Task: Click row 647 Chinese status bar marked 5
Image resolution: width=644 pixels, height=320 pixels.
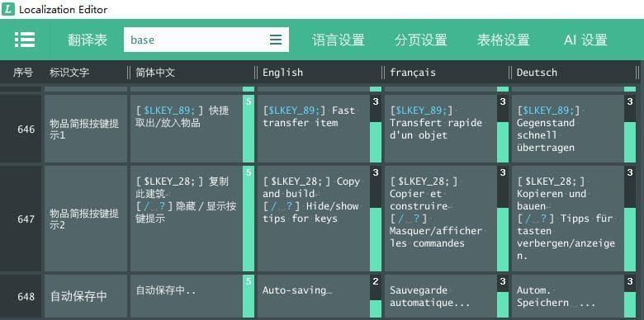Action: 249,219
